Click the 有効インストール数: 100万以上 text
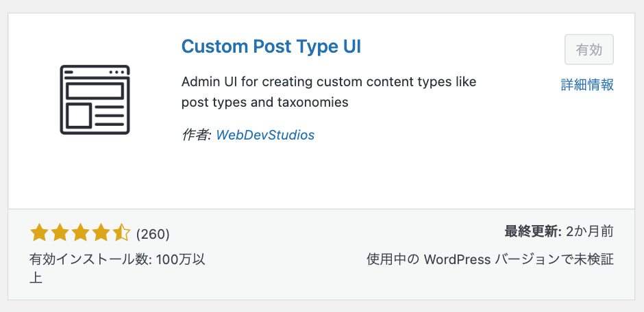644x312 pixels. coord(117,268)
